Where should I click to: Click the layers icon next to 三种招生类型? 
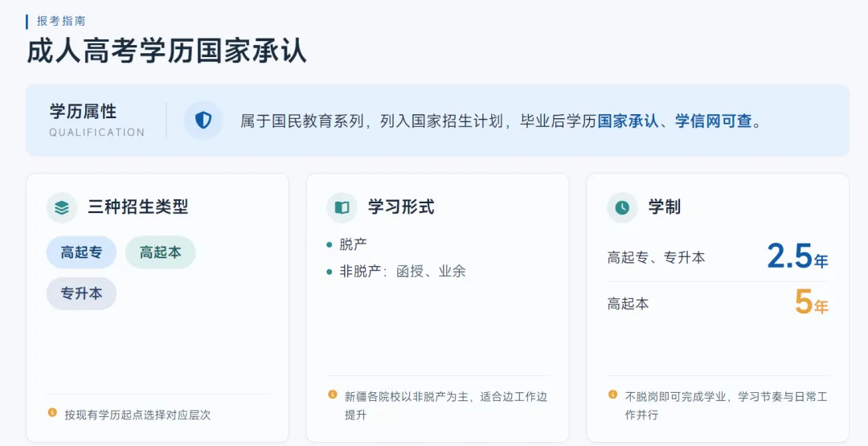coord(62,207)
